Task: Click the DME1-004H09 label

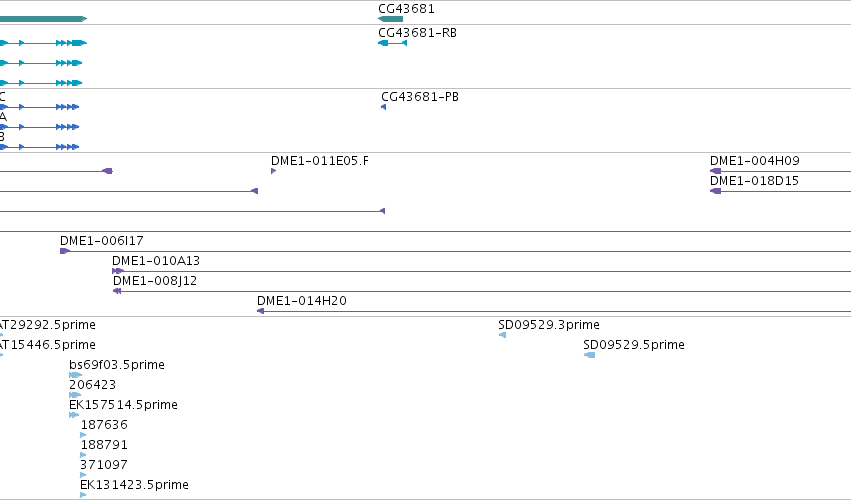Action: (x=754, y=161)
